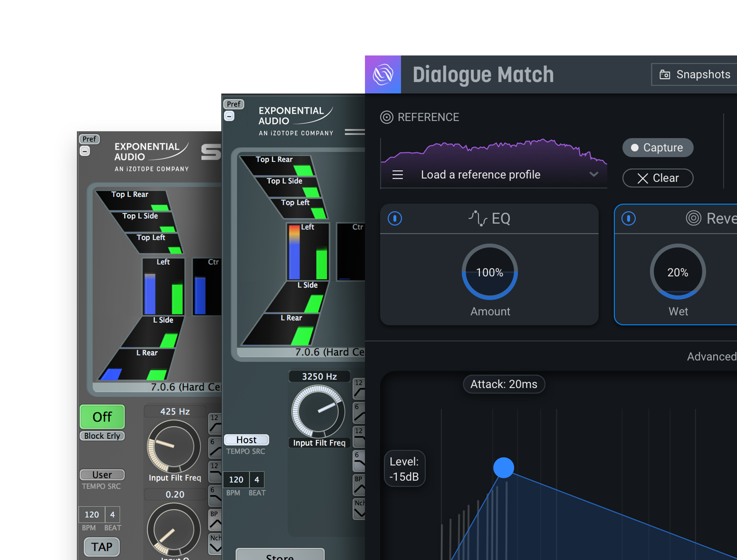This screenshot has width=737, height=560.
Task: Select top 12 dB filter icon in left window
Action: pyautogui.click(x=215, y=423)
